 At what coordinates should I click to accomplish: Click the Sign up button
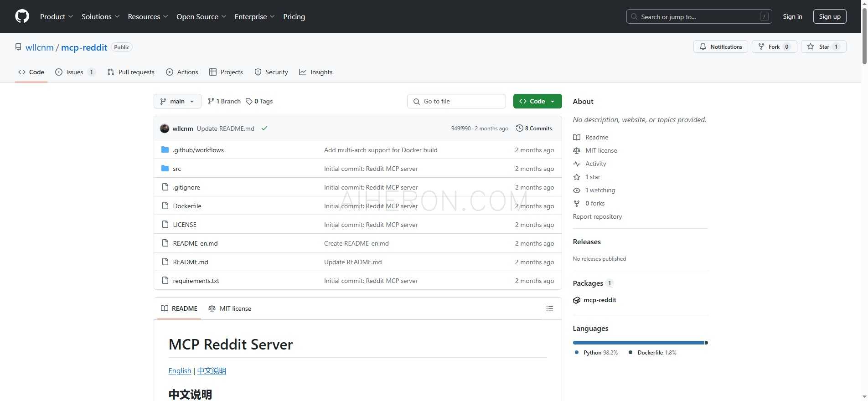[830, 16]
